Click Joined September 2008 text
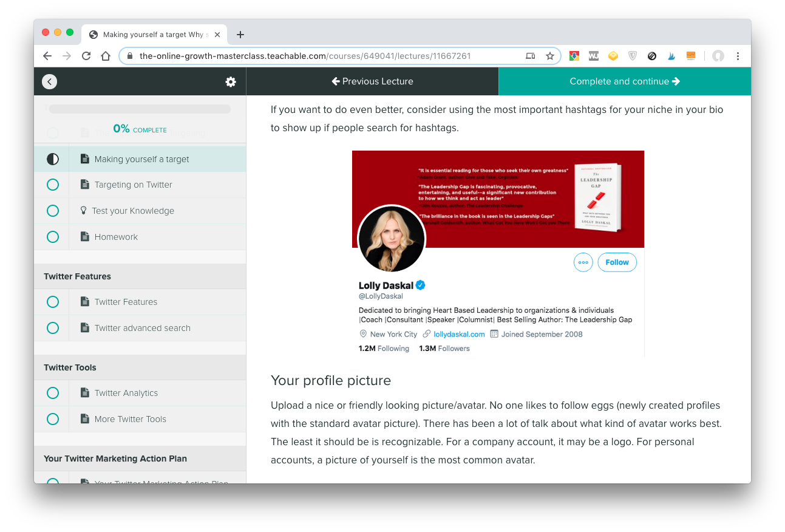Image resolution: width=785 pixels, height=532 pixels. (x=542, y=334)
